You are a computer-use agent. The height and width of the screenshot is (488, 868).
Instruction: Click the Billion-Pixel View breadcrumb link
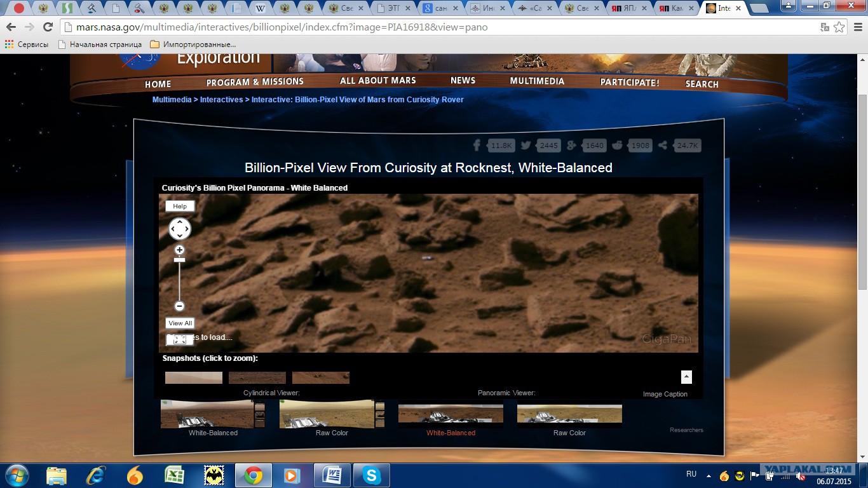(358, 100)
